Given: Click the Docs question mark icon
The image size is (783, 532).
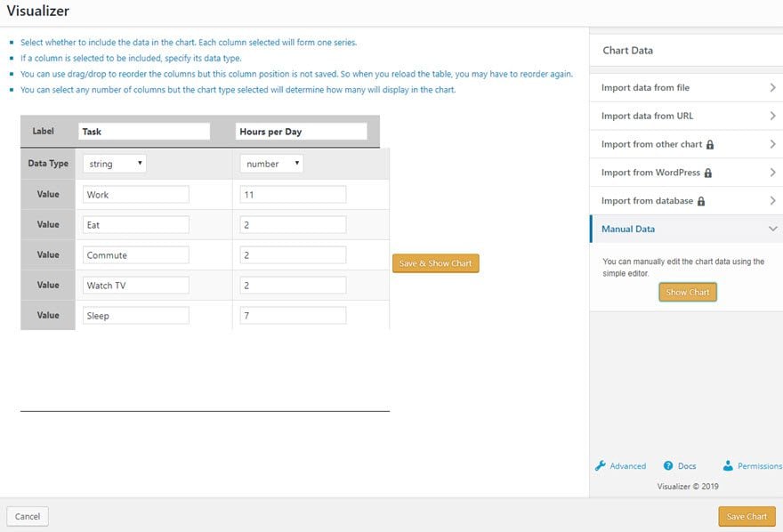Looking at the screenshot, I should coord(668,466).
